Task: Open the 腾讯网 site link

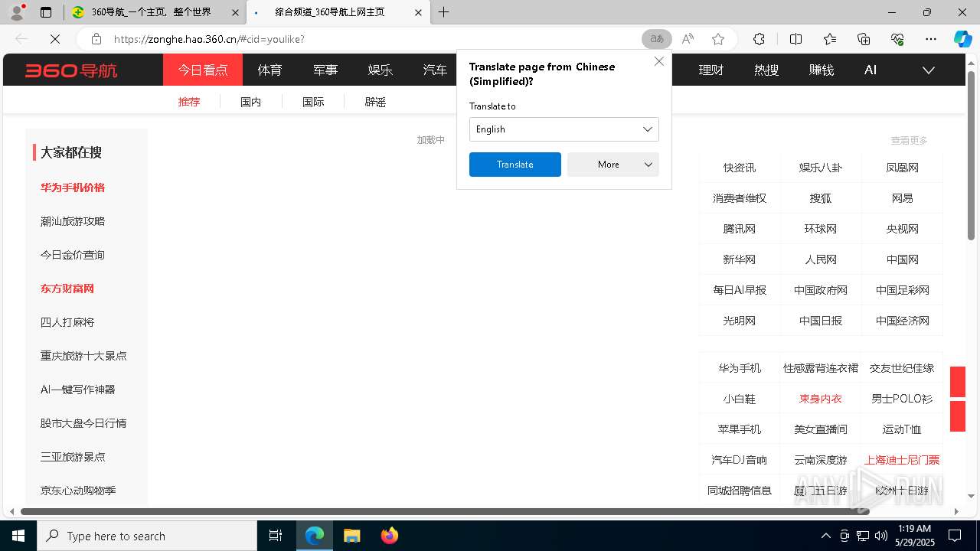Action: 740,229
